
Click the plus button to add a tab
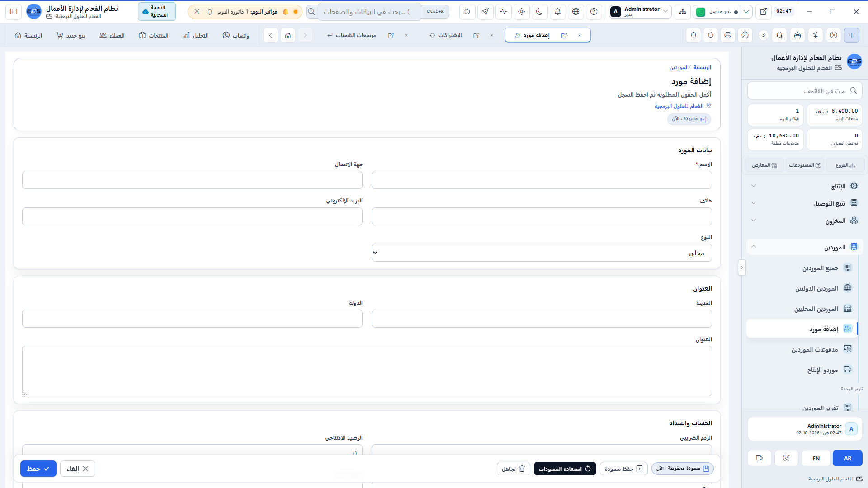[x=852, y=35]
